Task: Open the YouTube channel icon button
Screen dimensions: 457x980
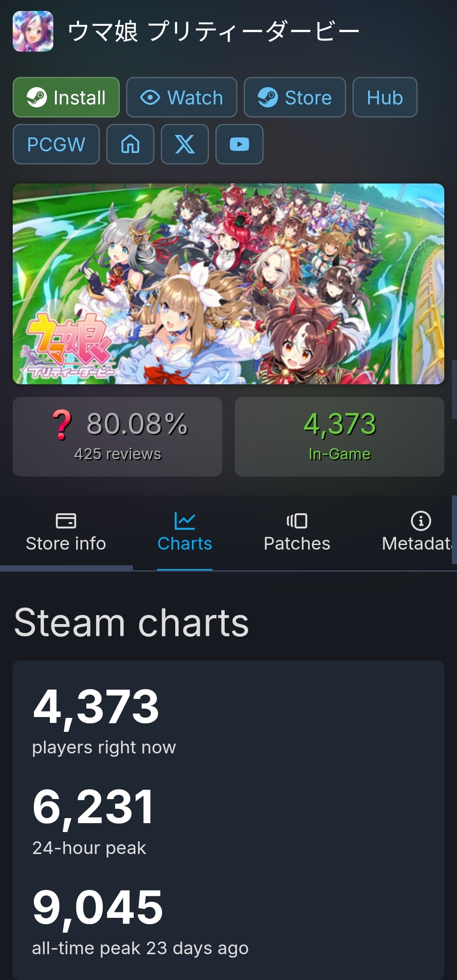Action: point(240,144)
